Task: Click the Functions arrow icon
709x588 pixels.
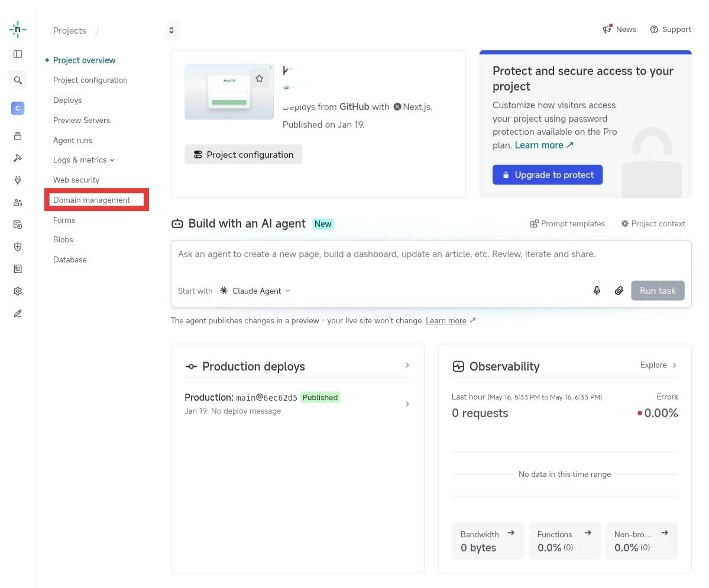Action: click(x=588, y=533)
